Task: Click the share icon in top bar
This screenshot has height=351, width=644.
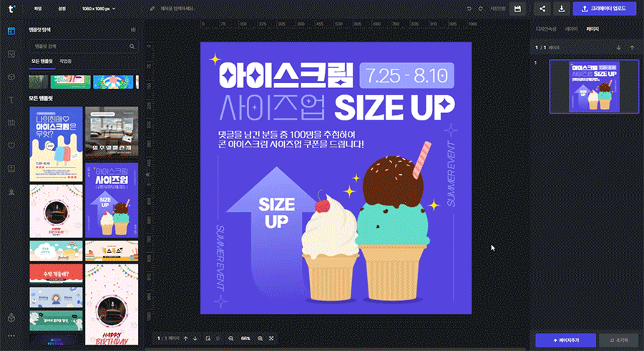Action: tap(542, 9)
